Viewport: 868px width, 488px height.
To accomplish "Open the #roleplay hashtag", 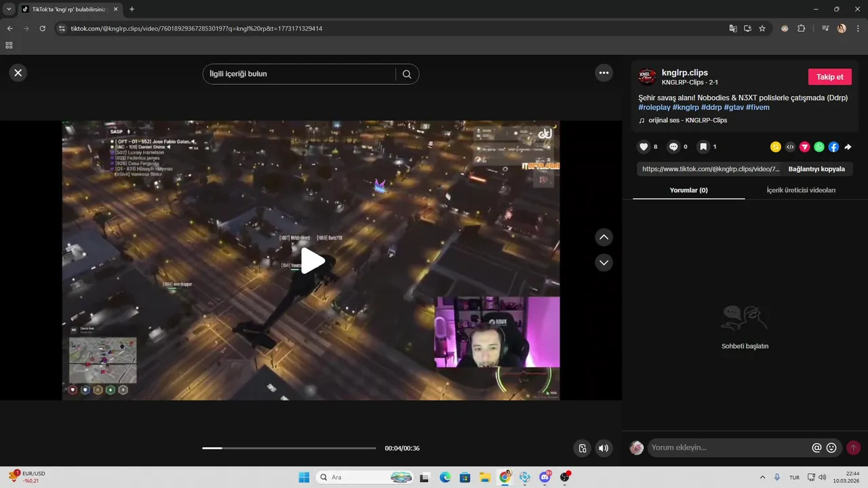I will point(654,107).
